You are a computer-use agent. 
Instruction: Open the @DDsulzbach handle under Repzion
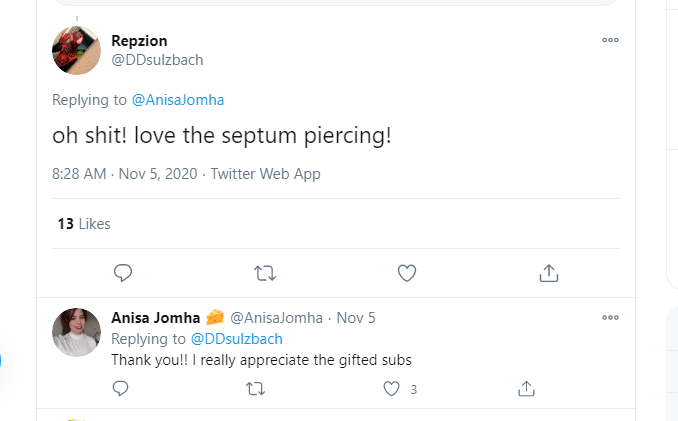(x=157, y=60)
